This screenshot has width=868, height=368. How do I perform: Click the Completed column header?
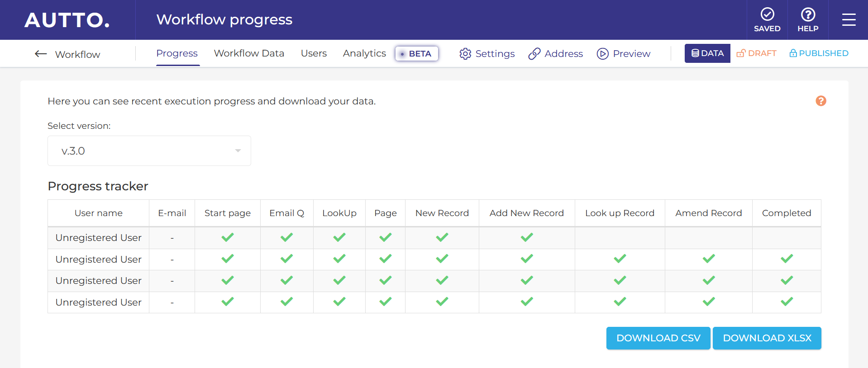(x=786, y=213)
